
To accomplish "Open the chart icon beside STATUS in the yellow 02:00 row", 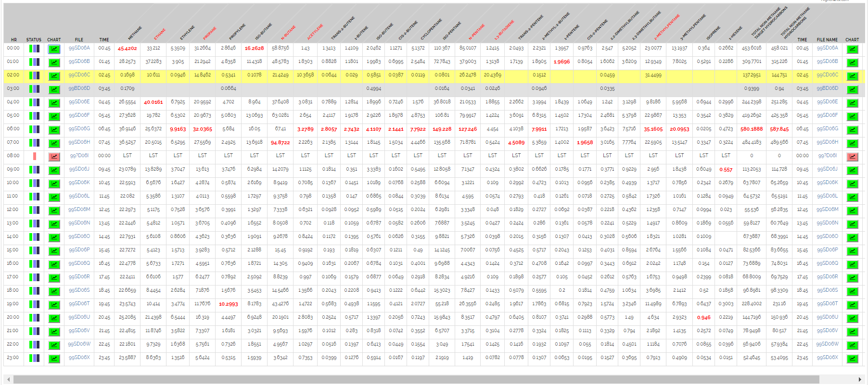I will pos(54,75).
